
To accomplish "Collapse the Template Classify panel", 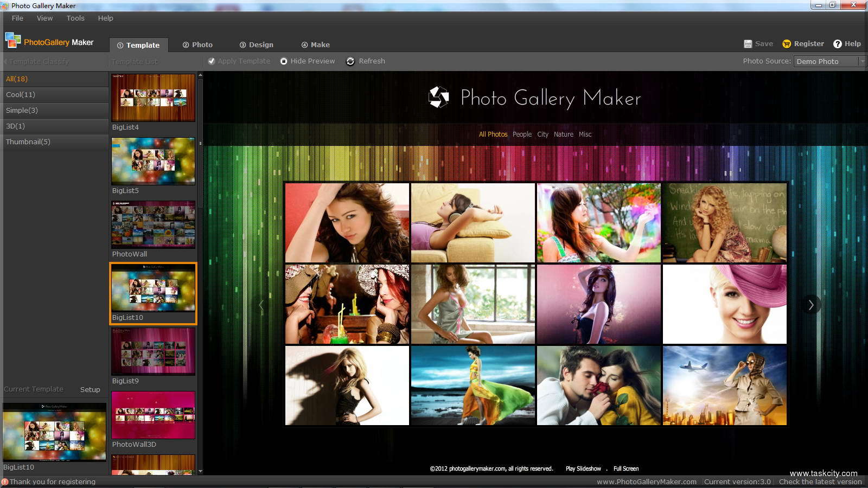I will coord(5,62).
